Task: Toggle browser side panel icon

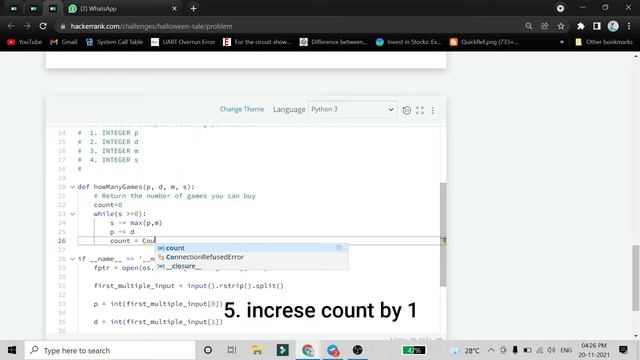Action: click(x=597, y=26)
